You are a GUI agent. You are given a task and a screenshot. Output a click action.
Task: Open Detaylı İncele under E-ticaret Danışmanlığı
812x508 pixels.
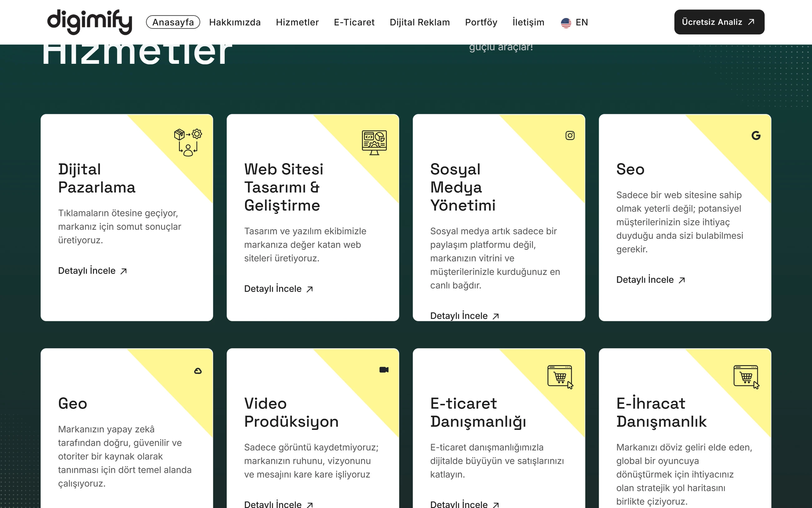(x=465, y=504)
